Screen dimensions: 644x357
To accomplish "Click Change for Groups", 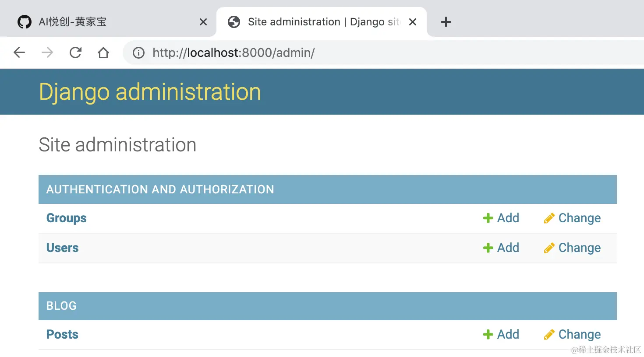I will point(572,218).
